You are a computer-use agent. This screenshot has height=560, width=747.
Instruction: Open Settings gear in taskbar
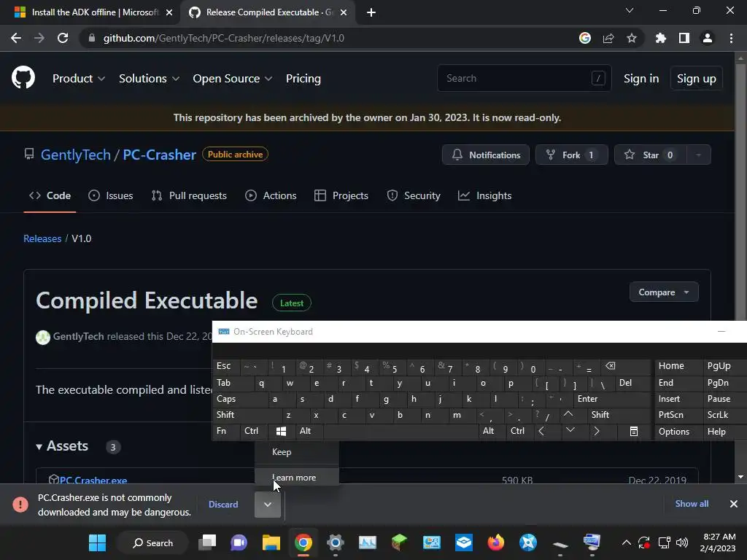click(336, 542)
